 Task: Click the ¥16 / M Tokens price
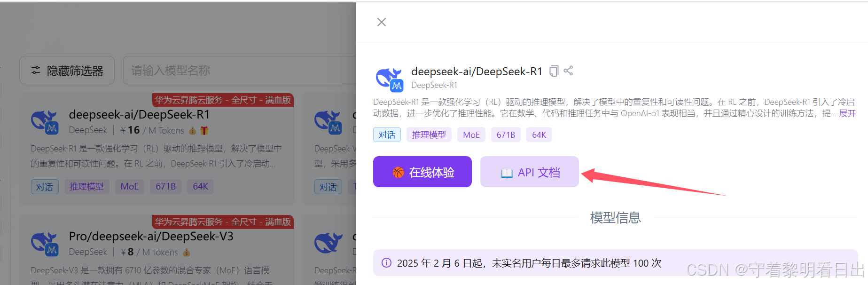(x=152, y=130)
